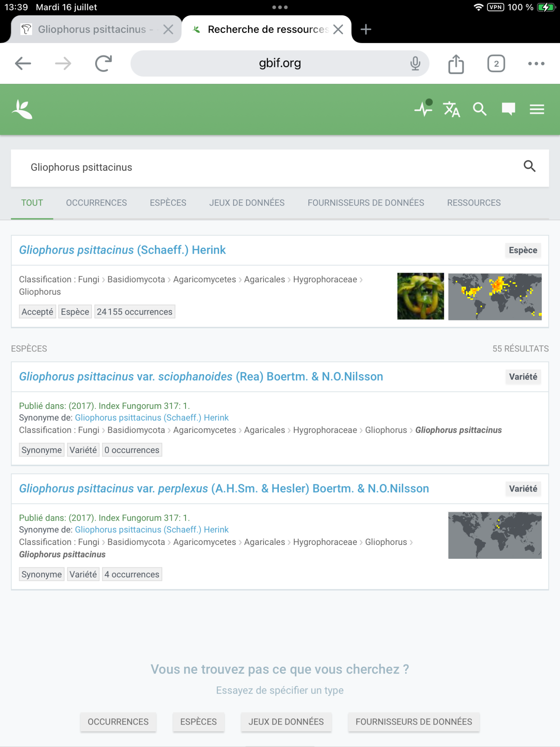Tap the browser share icon
Viewport: 560px width, 747px height.
[456, 64]
